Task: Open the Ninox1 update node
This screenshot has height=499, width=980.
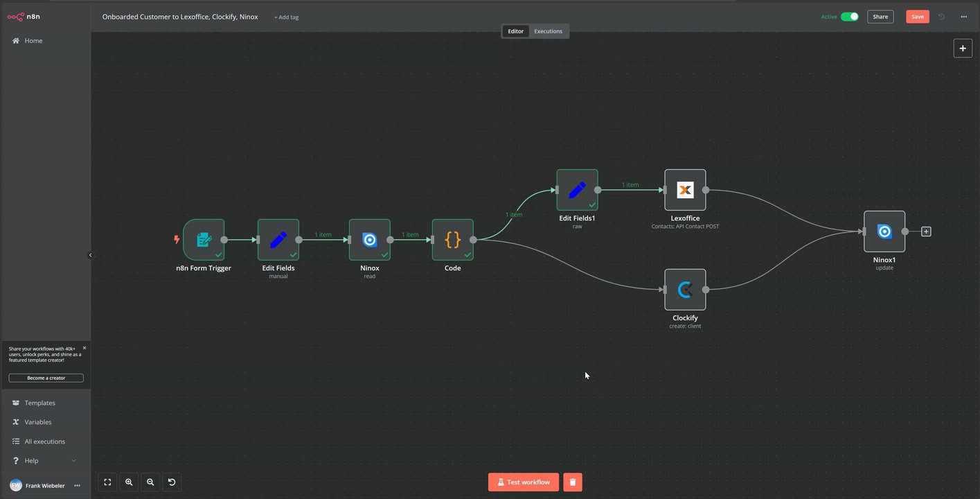Action: click(x=884, y=231)
